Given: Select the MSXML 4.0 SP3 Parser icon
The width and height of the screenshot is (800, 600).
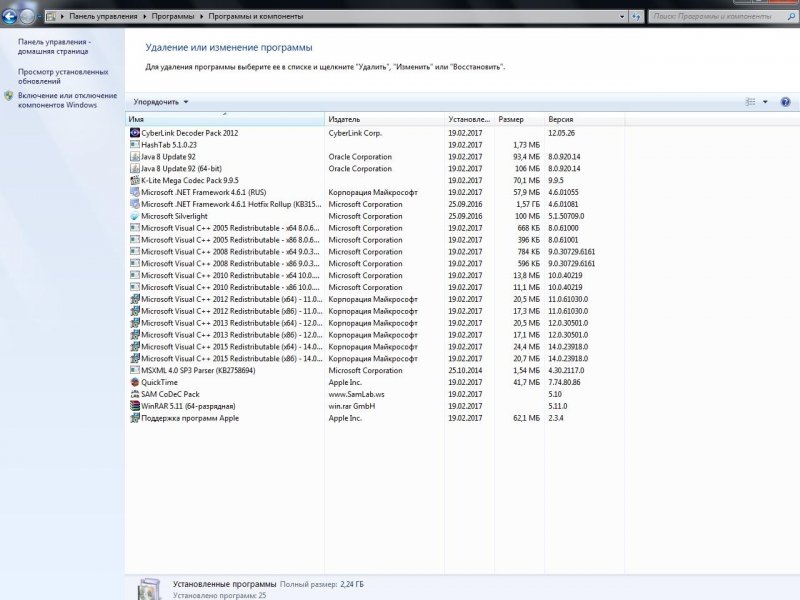Looking at the screenshot, I should click(135, 370).
